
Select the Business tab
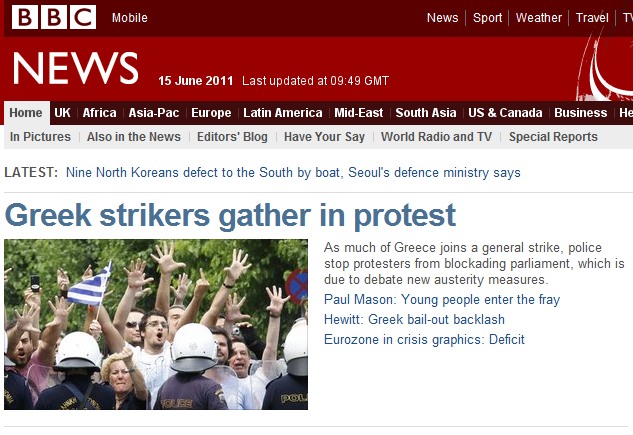pos(581,113)
